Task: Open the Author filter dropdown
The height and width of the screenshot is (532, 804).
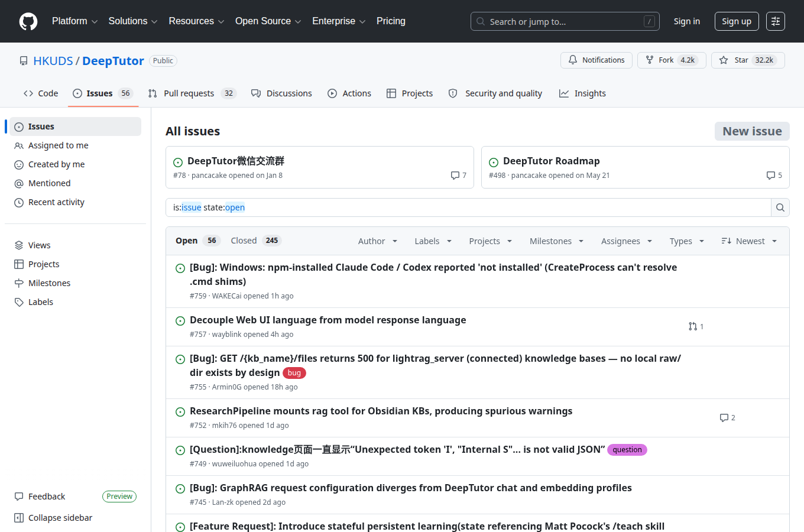Action: click(x=378, y=241)
